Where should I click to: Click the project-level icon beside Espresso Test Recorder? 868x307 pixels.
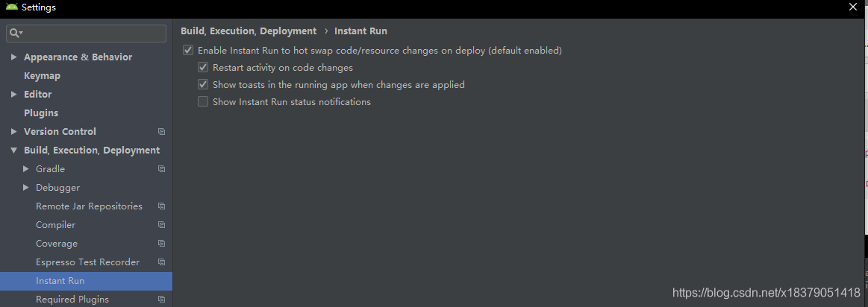(x=162, y=262)
